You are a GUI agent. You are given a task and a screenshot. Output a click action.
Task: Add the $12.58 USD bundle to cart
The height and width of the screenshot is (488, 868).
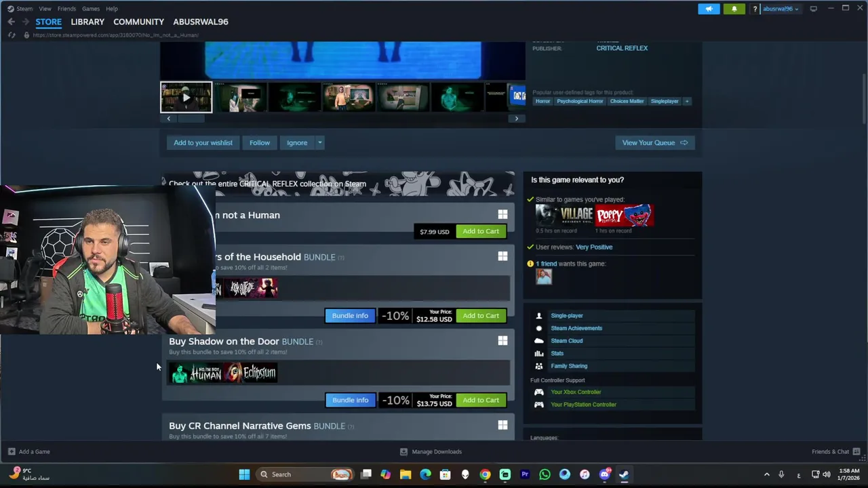pyautogui.click(x=481, y=316)
